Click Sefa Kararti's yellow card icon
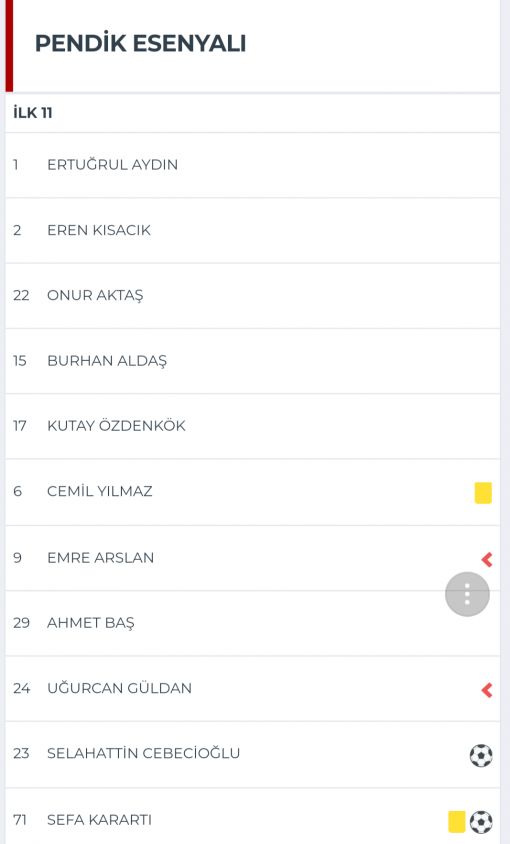 pyautogui.click(x=457, y=821)
